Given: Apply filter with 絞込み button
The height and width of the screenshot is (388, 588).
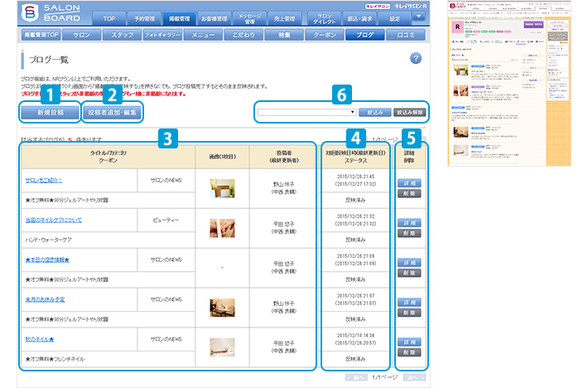Looking at the screenshot, I should [x=374, y=111].
